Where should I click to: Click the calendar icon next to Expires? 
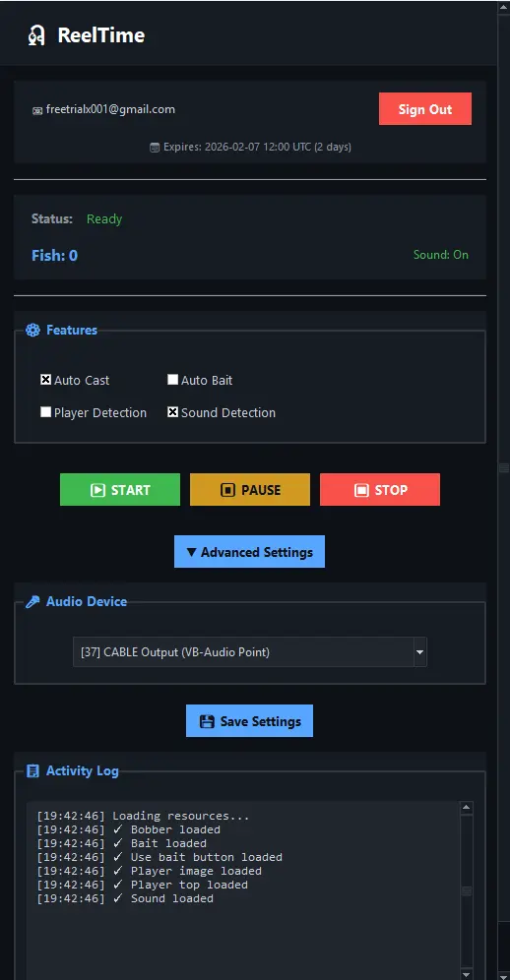[155, 148]
